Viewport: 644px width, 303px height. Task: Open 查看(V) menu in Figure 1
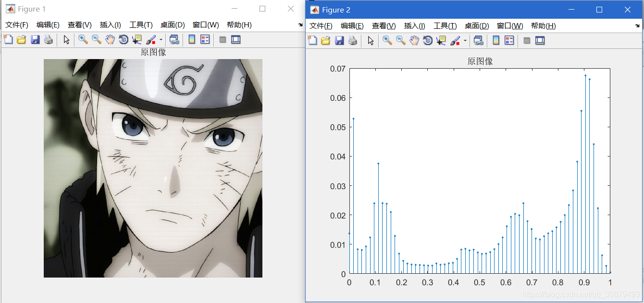pyautogui.click(x=80, y=25)
